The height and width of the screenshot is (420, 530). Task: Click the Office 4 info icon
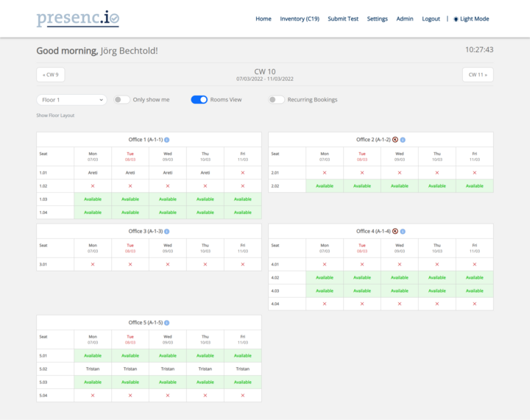tap(403, 232)
